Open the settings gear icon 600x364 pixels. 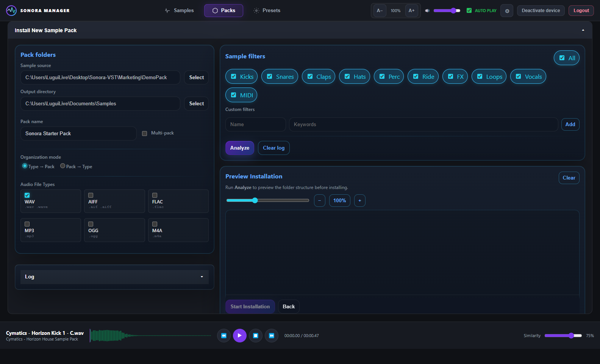coord(507,11)
